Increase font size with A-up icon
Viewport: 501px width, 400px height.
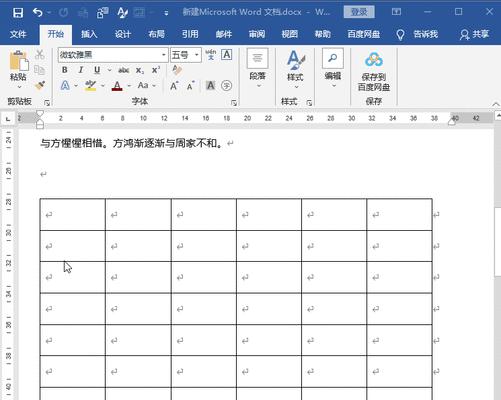tap(174, 86)
